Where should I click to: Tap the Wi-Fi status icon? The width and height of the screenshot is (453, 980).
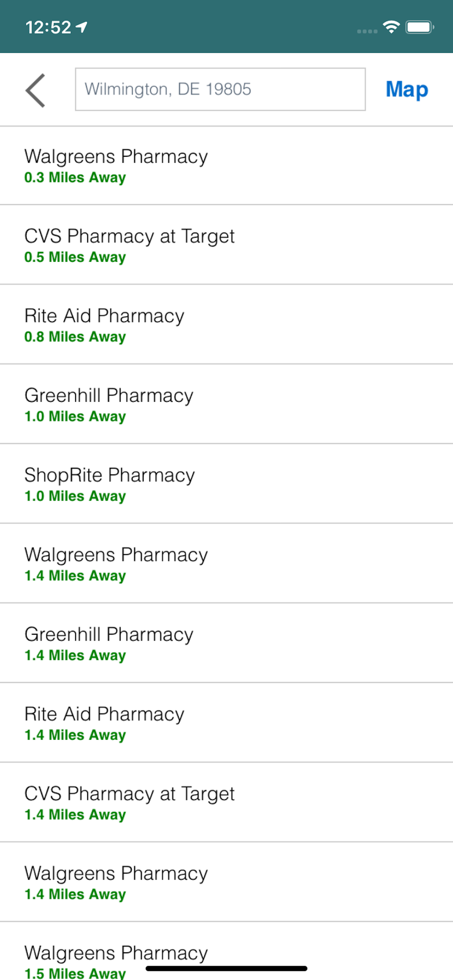(x=391, y=27)
